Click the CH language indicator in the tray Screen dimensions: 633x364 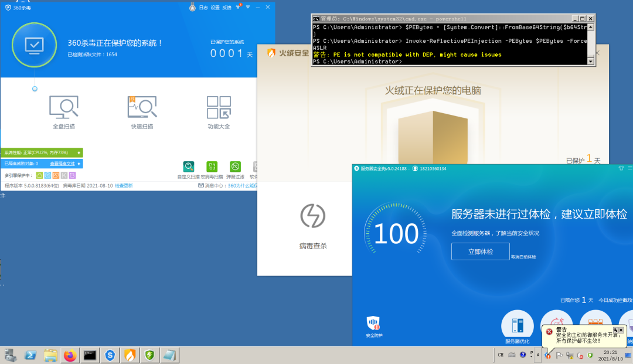coord(501,355)
